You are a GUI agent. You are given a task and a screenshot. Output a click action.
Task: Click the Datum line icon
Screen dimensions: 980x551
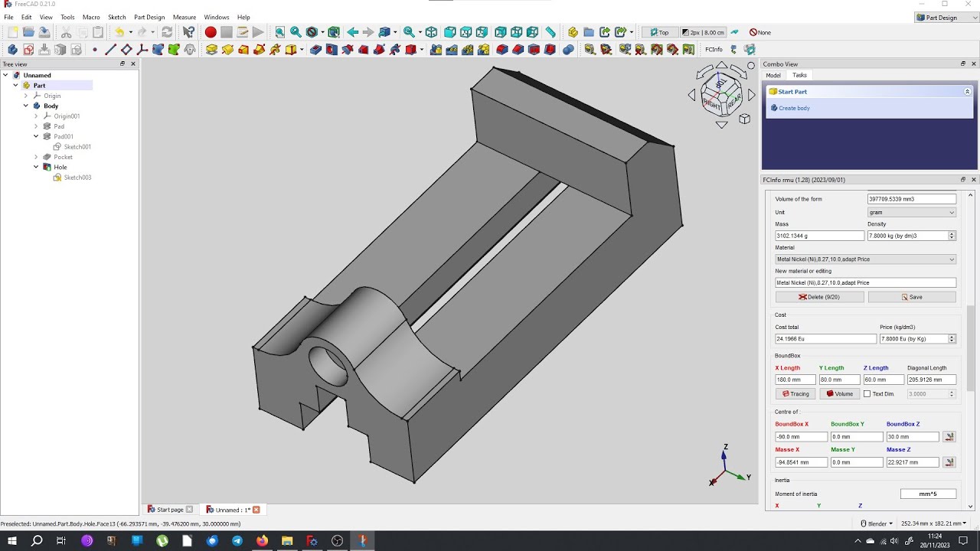coord(111,50)
